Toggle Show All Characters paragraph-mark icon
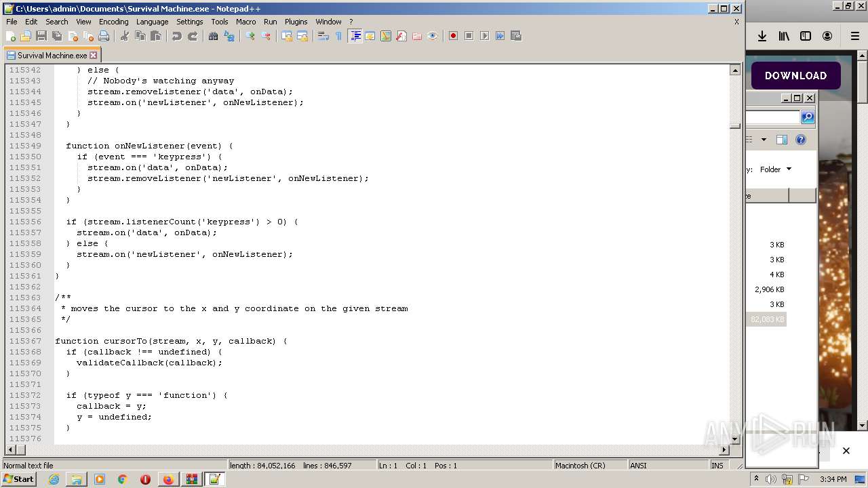 point(339,36)
